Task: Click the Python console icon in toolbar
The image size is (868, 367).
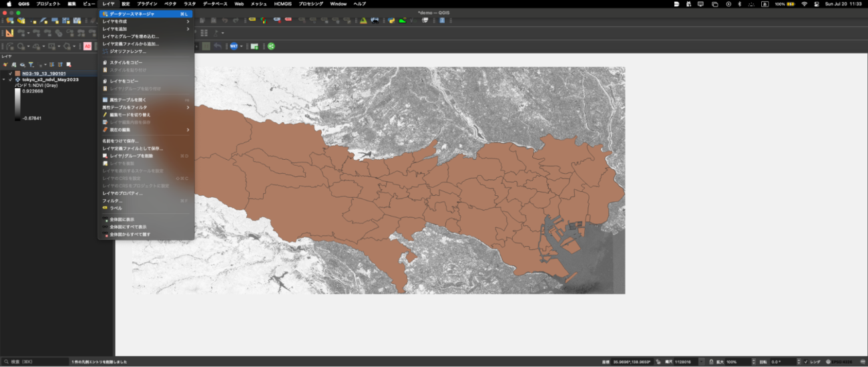Action: click(391, 21)
